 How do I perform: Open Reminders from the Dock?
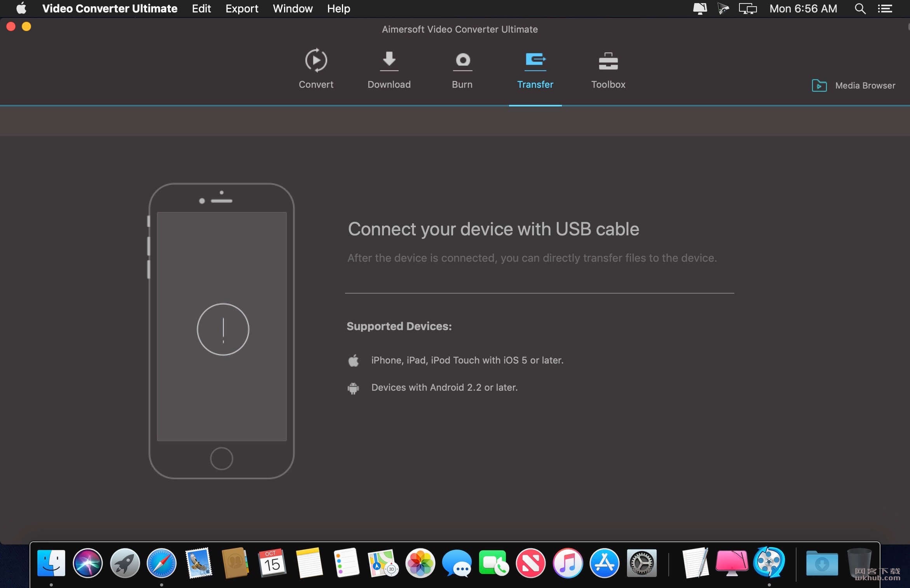tap(346, 563)
